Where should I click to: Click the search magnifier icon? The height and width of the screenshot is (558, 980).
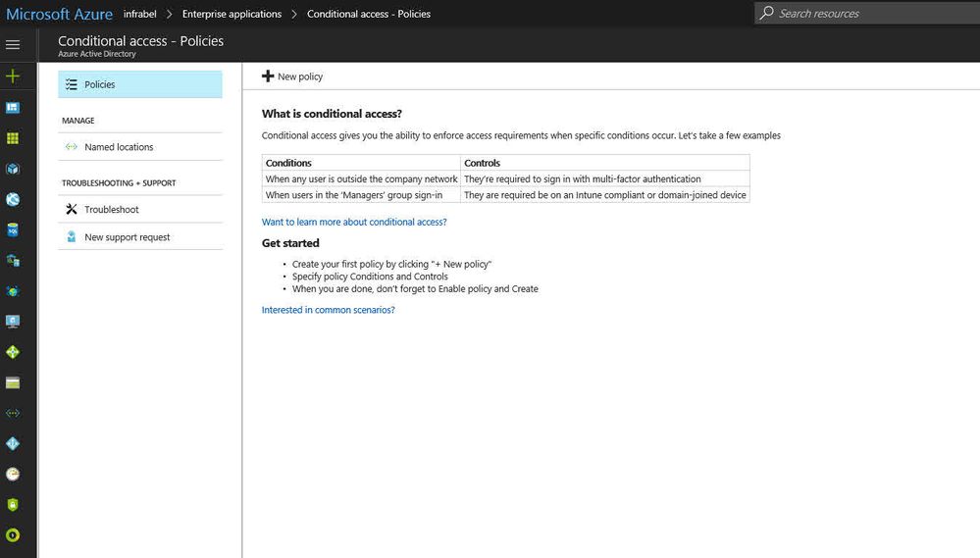pos(766,13)
